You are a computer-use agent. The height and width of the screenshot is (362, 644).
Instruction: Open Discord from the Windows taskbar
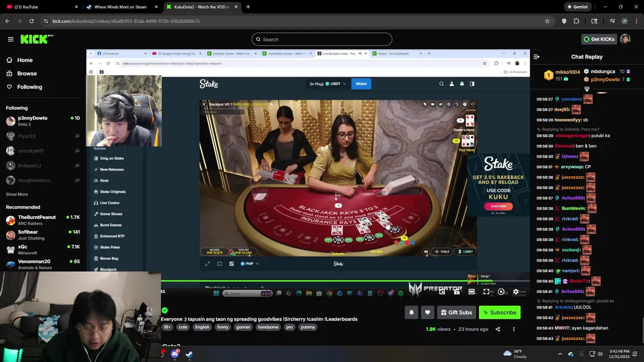(x=175, y=354)
